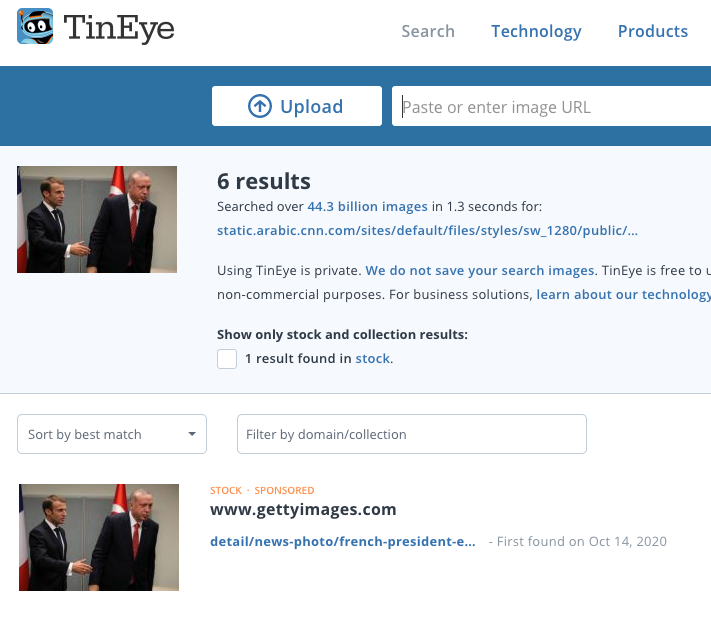Open the Search nav item
Viewport: 711px width, 620px height.
click(428, 31)
